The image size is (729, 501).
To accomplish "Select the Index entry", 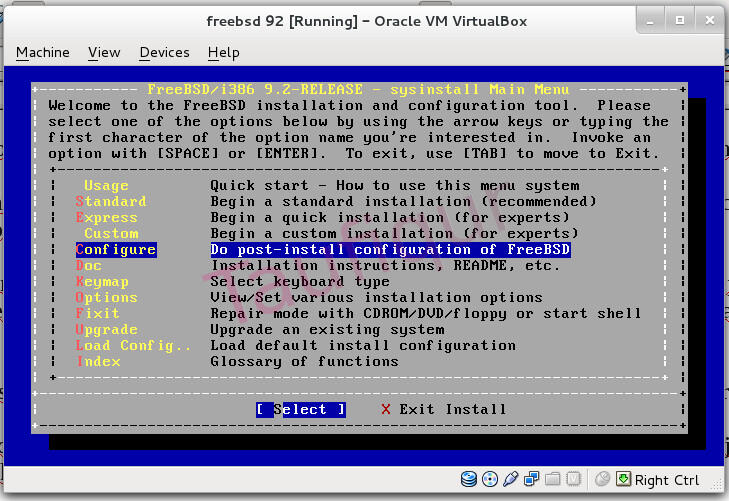I will pos(98,362).
